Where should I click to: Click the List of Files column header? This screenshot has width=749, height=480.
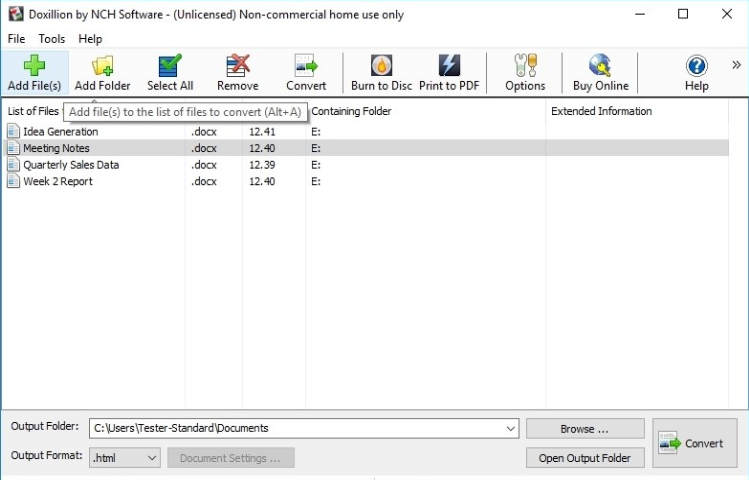33,111
